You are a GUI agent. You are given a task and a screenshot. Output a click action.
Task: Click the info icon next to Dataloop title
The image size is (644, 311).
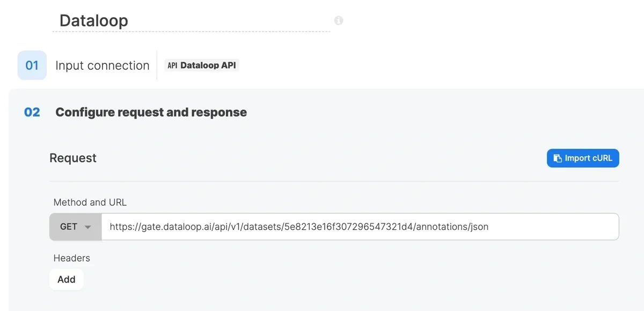338,20
